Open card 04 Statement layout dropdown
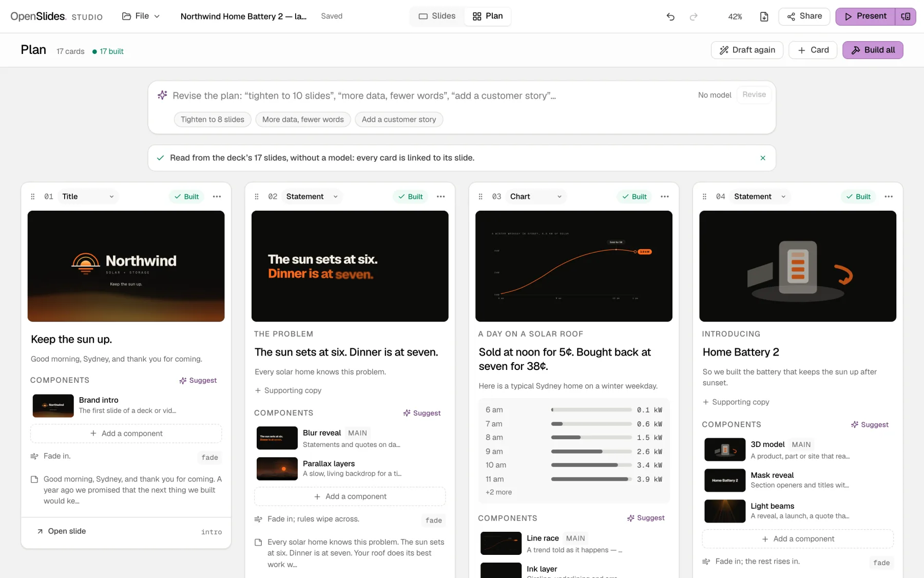This screenshot has height=578, width=924. tap(760, 196)
